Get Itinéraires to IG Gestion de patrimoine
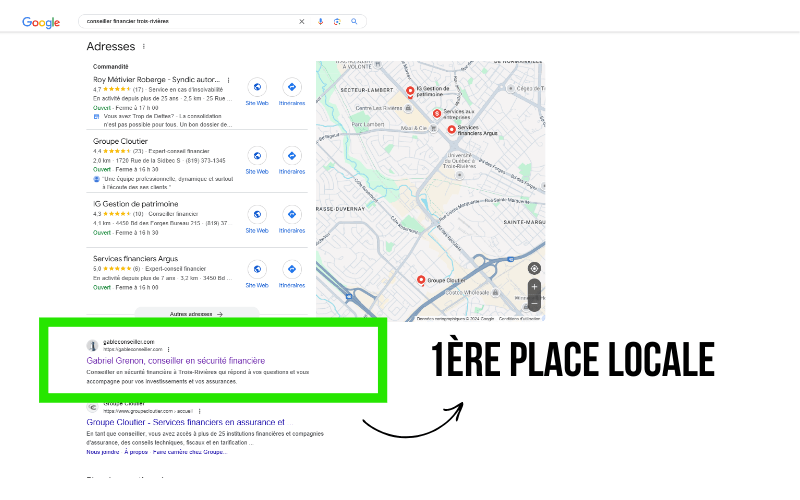The height and width of the screenshot is (500, 800). pyautogui.click(x=292, y=219)
